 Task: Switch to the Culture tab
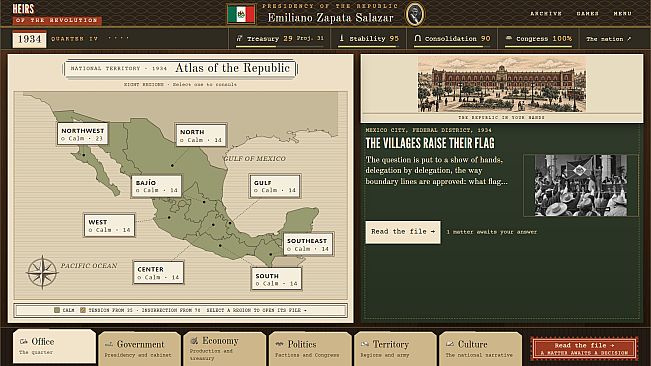point(480,349)
